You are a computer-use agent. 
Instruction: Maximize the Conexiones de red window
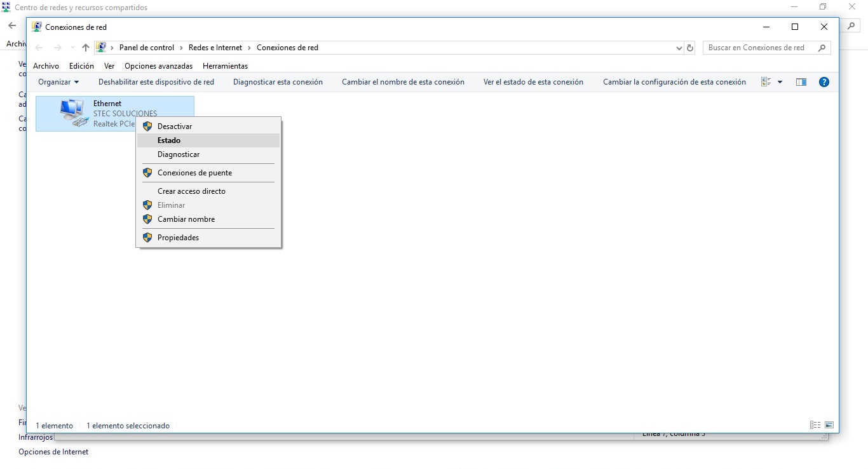click(795, 27)
